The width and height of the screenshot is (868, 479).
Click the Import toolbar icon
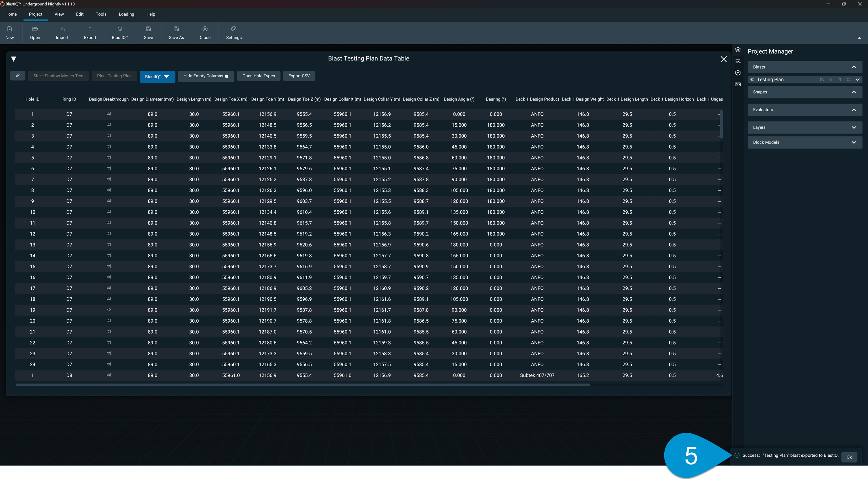(62, 33)
